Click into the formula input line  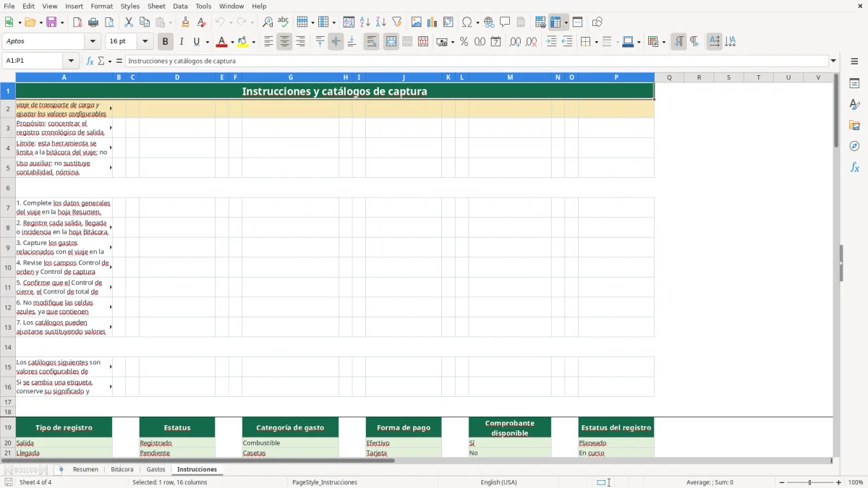pos(477,61)
